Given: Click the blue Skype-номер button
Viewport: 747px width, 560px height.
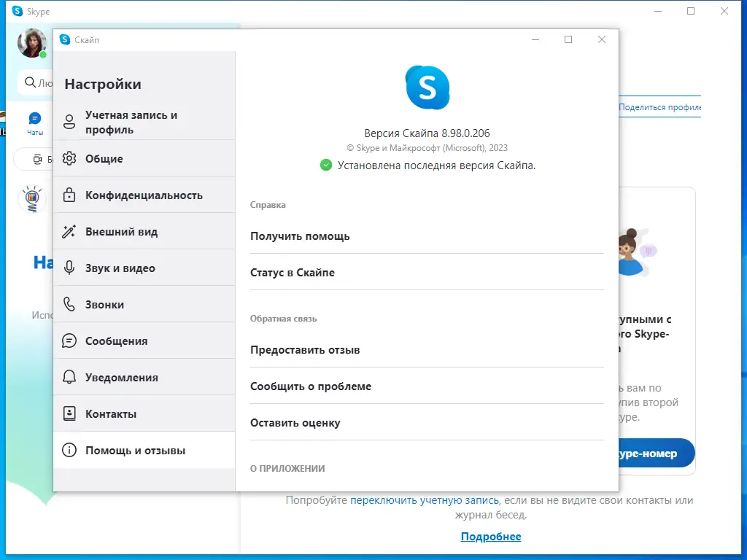Looking at the screenshot, I should click(x=656, y=453).
